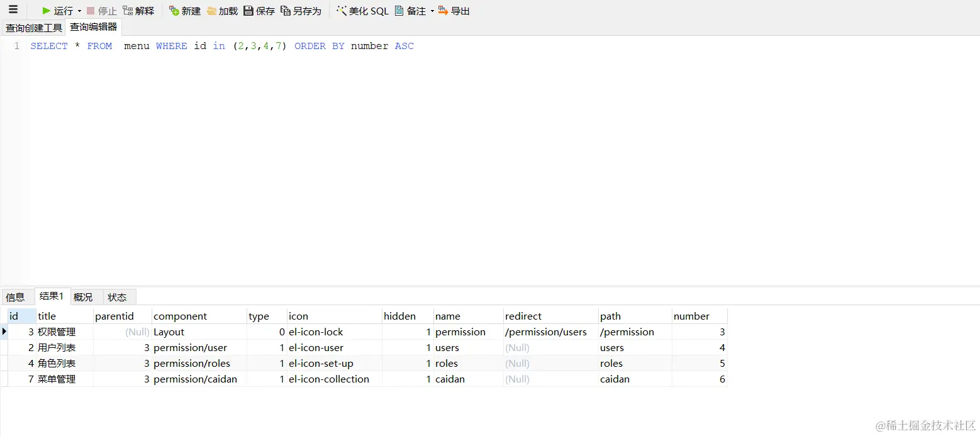
Task: Open the hamburger menu icon
Action: [13, 10]
